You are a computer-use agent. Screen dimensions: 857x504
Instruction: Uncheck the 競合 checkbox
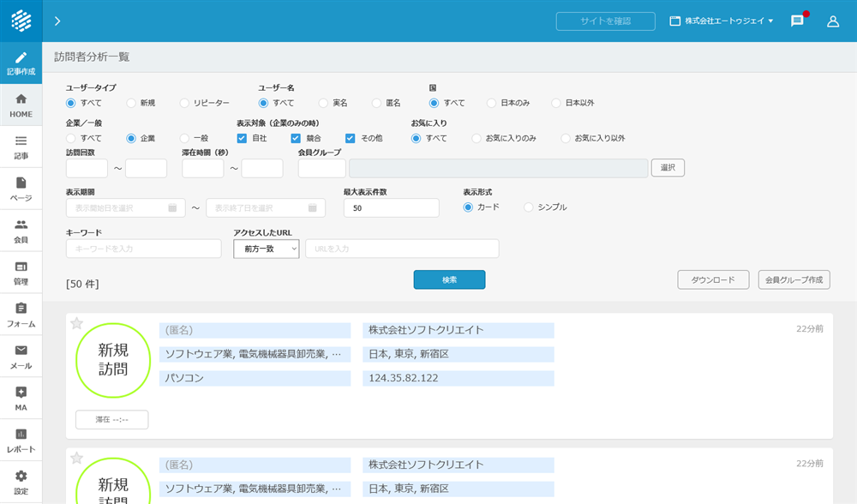296,138
